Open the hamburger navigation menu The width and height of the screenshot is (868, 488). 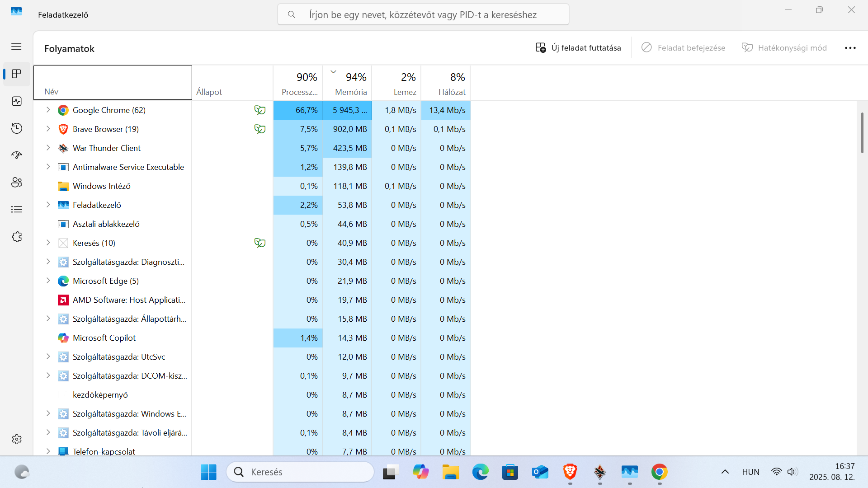point(16,47)
